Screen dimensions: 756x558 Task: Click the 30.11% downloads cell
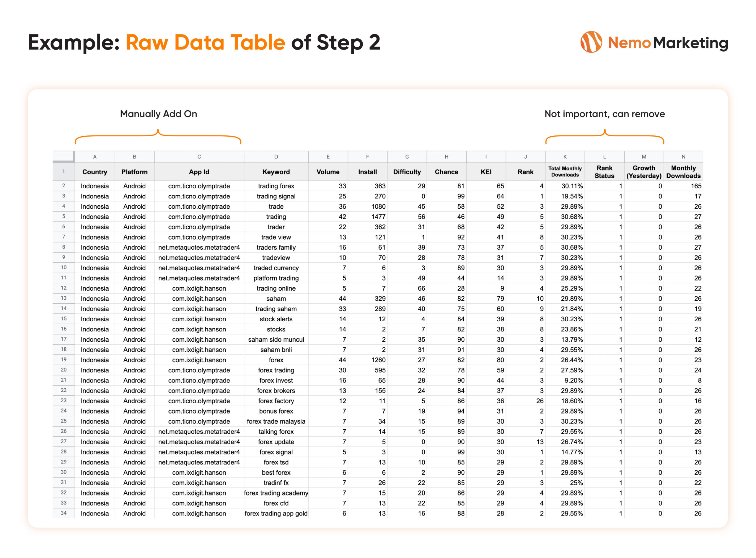click(565, 186)
